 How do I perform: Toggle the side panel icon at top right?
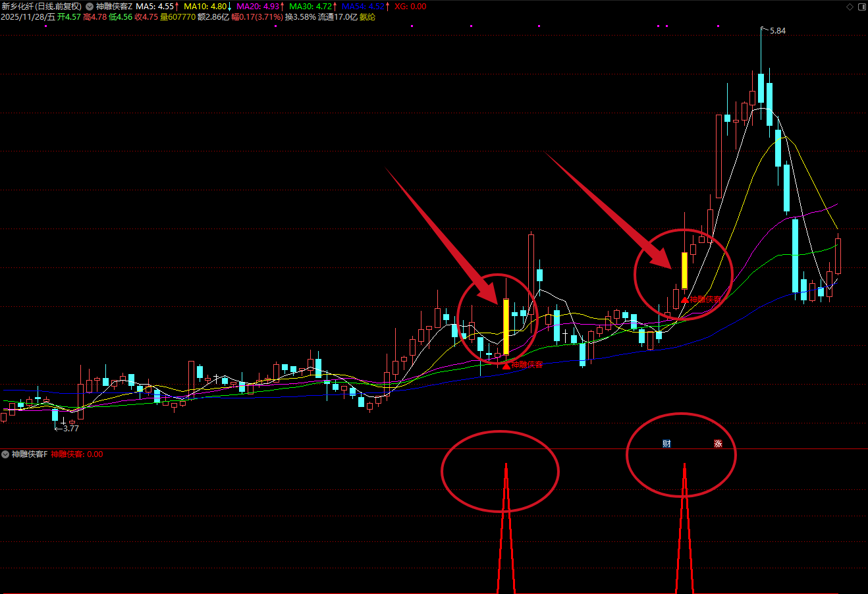click(860, 7)
